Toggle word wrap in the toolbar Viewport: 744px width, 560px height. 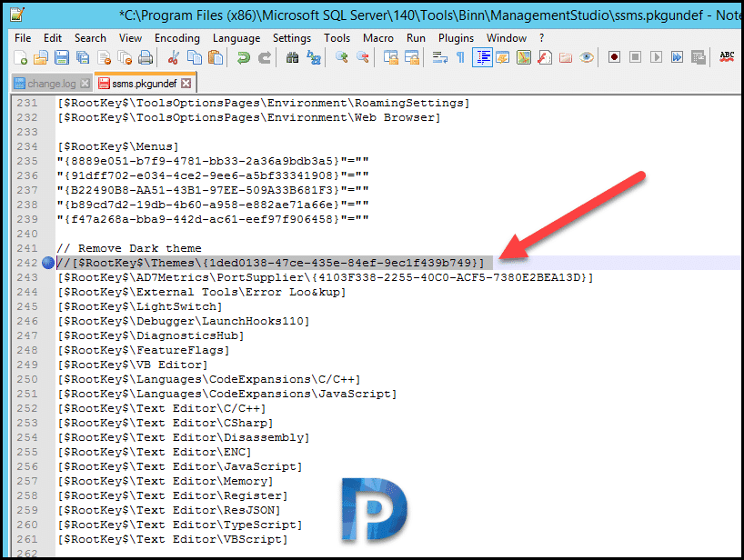[x=440, y=57]
